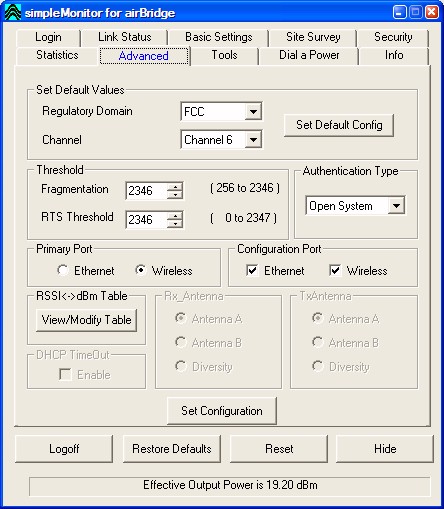Select the Advanced tab

point(144,56)
